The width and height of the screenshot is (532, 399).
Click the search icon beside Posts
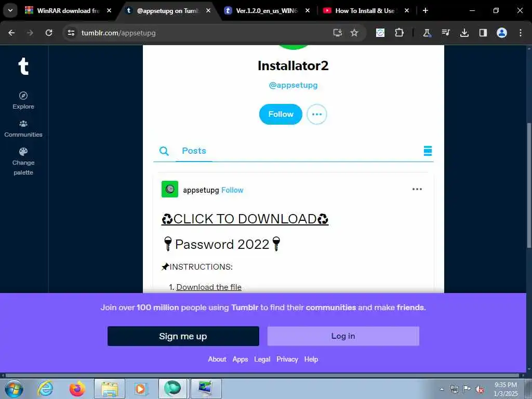coord(164,151)
